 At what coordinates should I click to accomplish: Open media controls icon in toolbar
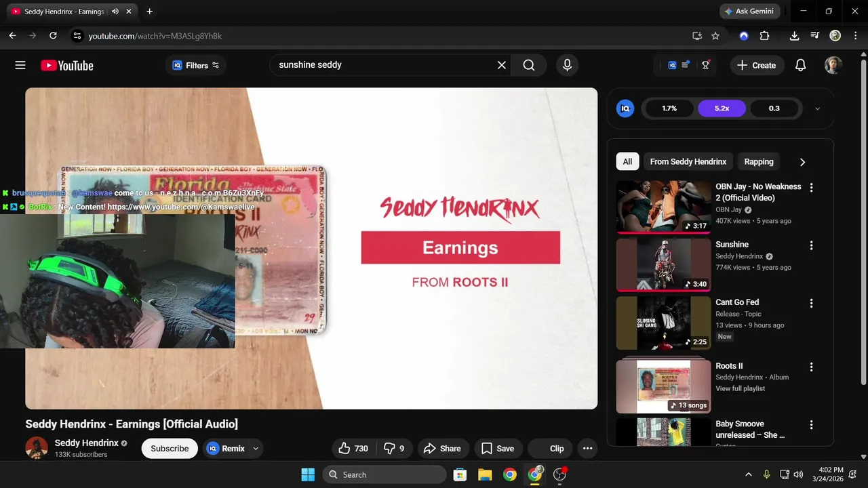(x=815, y=36)
